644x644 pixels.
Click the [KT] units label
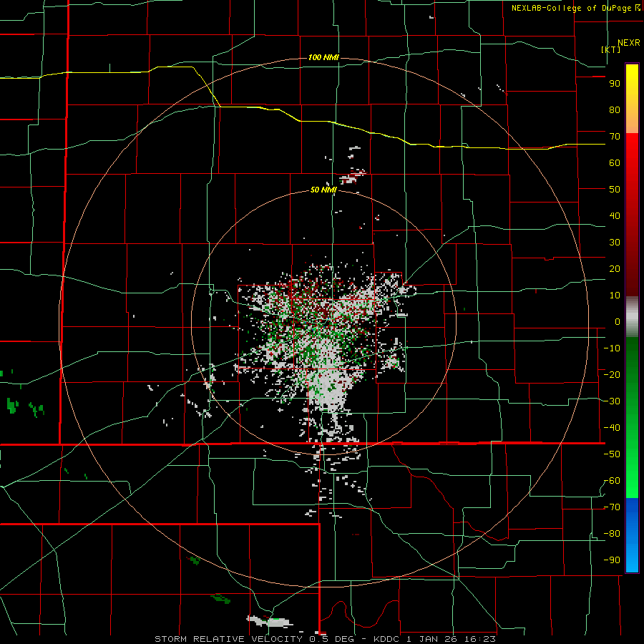(611, 49)
